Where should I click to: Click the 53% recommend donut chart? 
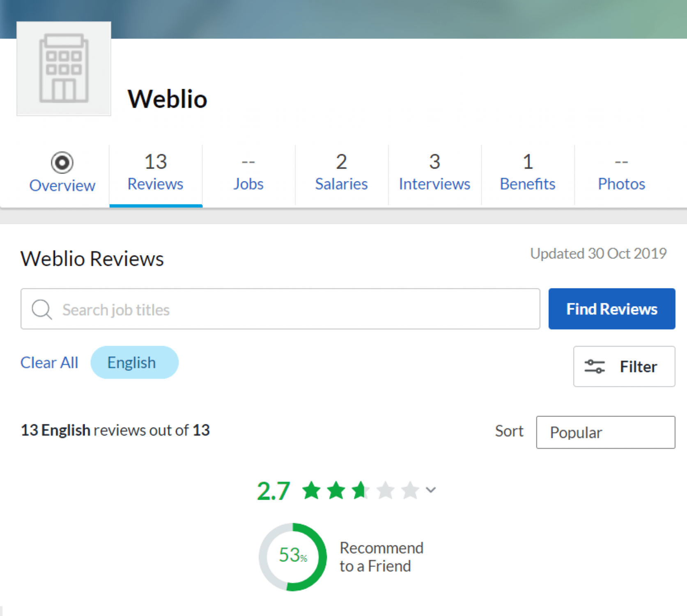(x=292, y=557)
